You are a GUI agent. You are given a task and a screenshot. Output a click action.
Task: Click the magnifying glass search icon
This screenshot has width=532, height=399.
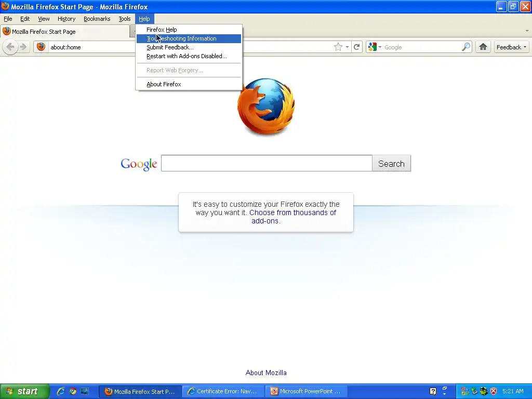466,47
